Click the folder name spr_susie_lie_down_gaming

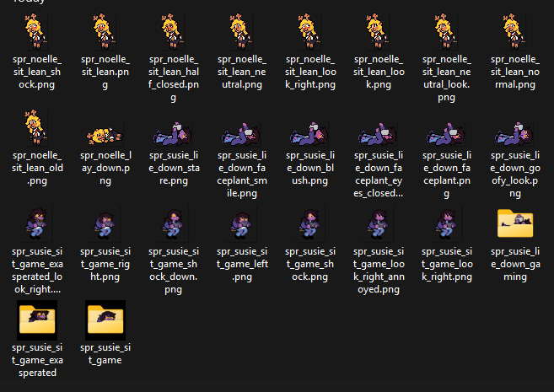(x=514, y=264)
